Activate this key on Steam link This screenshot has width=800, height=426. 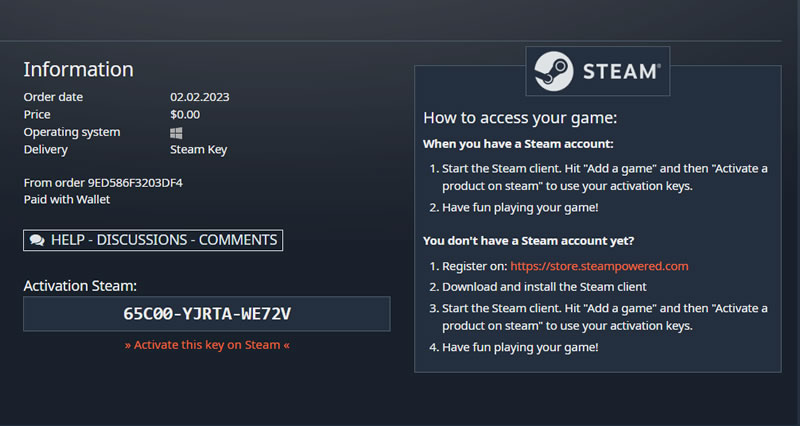pyautogui.click(x=207, y=345)
